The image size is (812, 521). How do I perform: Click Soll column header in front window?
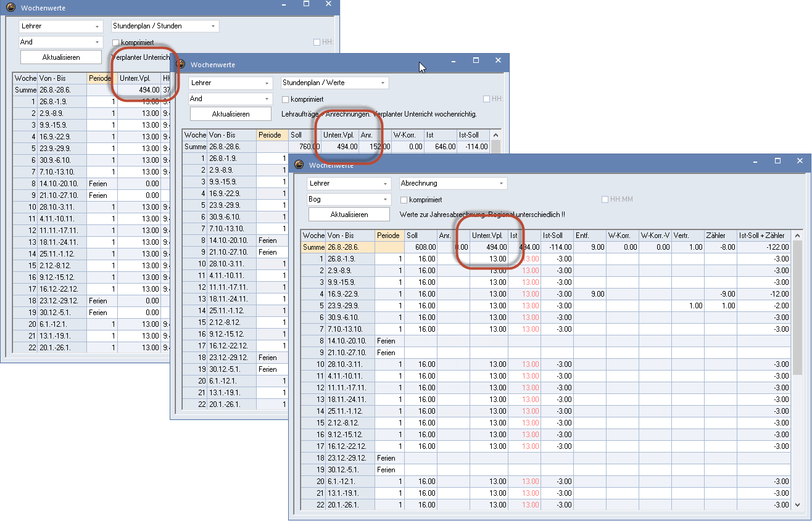point(421,236)
